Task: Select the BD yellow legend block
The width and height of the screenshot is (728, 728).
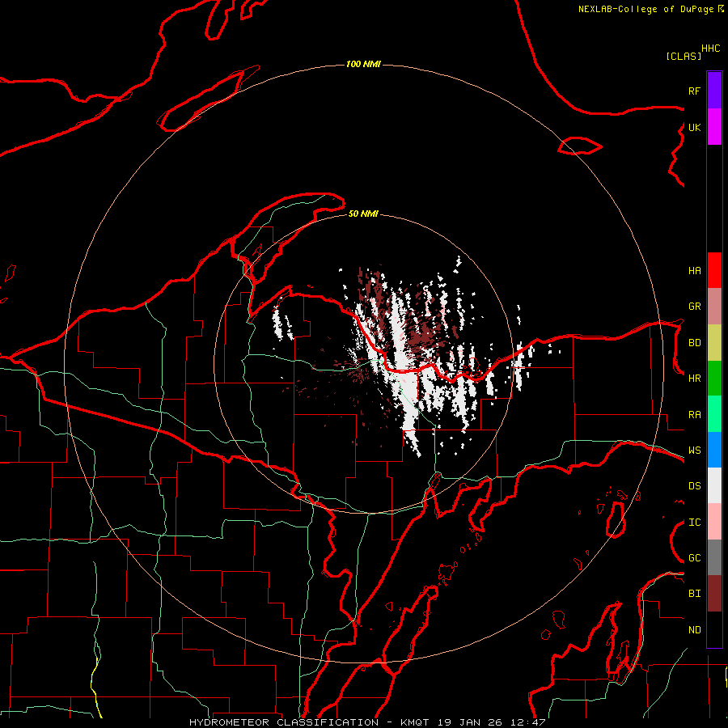Action: pos(714,343)
